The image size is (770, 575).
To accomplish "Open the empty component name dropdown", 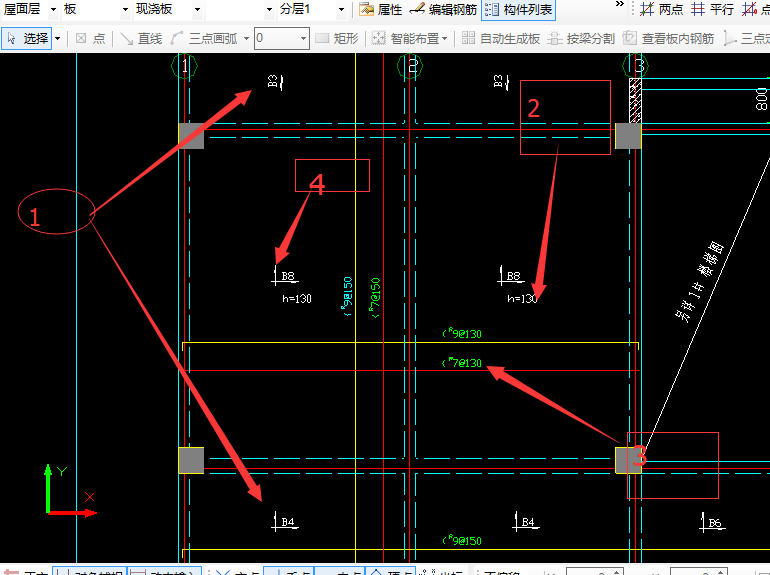I will (x=269, y=9).
